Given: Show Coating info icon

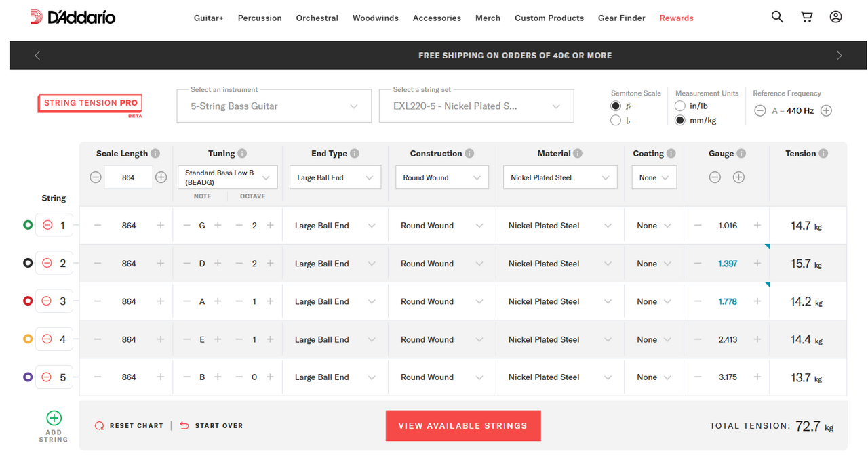Looking at the screenshot, I should pos(671,154).
